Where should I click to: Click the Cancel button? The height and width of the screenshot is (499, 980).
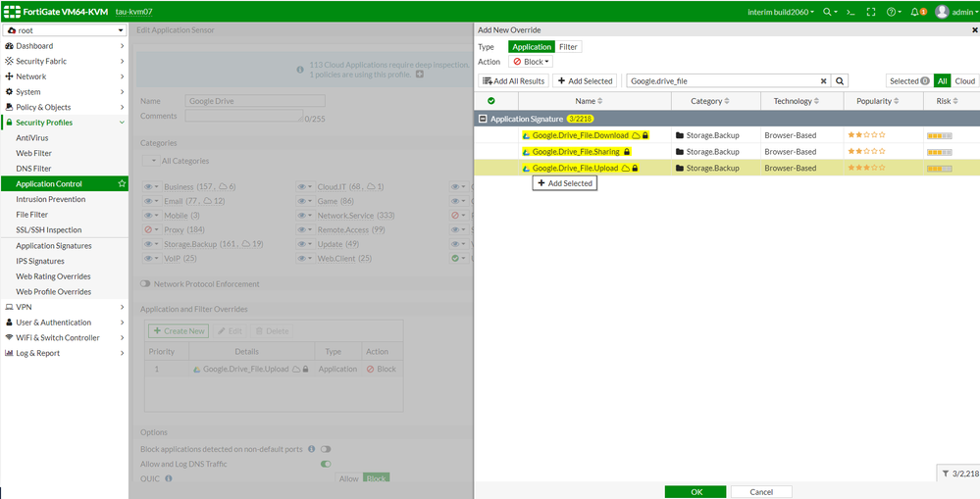tap(761, 492)
